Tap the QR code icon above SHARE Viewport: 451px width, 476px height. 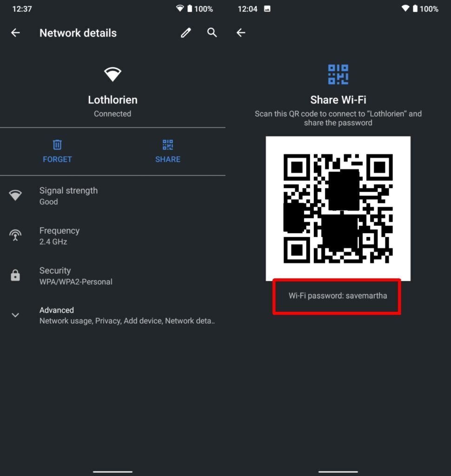coord(168,145)
